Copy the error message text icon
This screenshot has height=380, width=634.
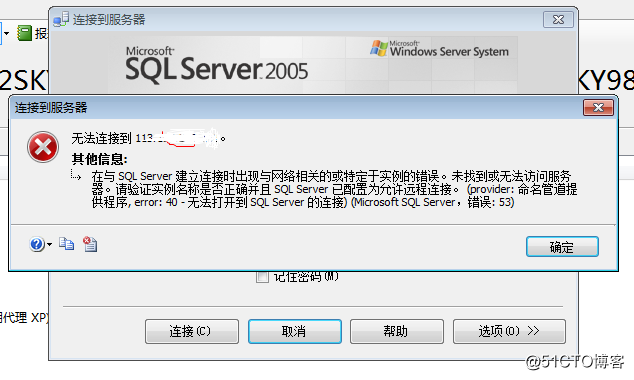[66, 244]
